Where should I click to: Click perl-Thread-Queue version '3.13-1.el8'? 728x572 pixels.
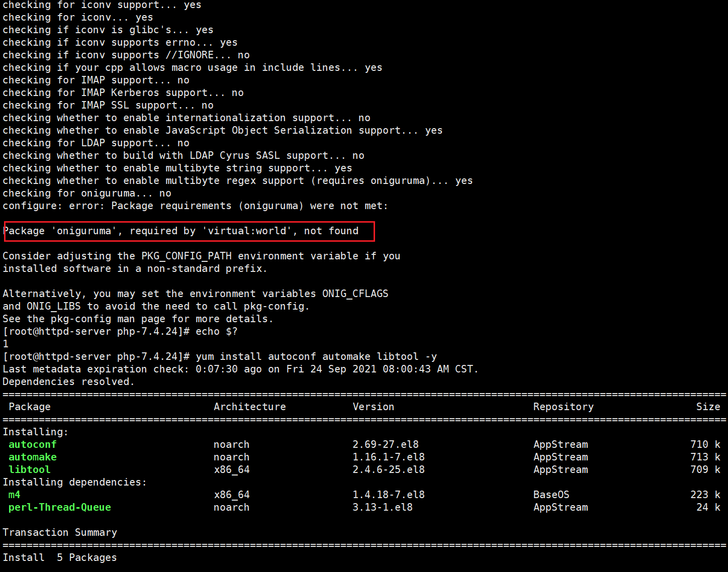click(x=383, y=507)
